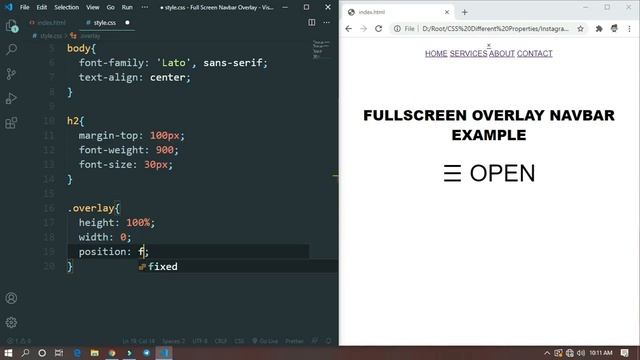The width and height of the screenshot is (640, 360).
Task: Open the Extensions view in VS Code
Action: [11, 122]
